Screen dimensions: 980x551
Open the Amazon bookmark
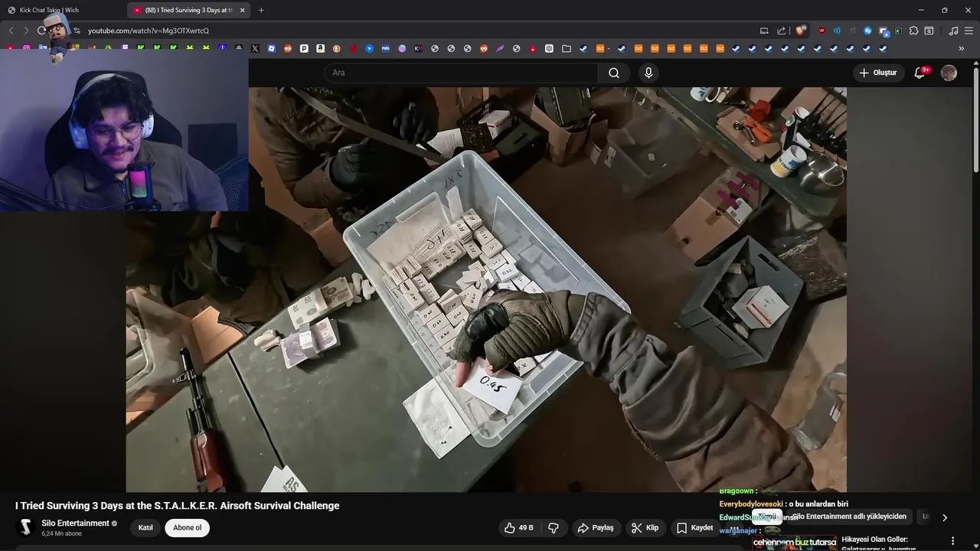coord(320,48)
